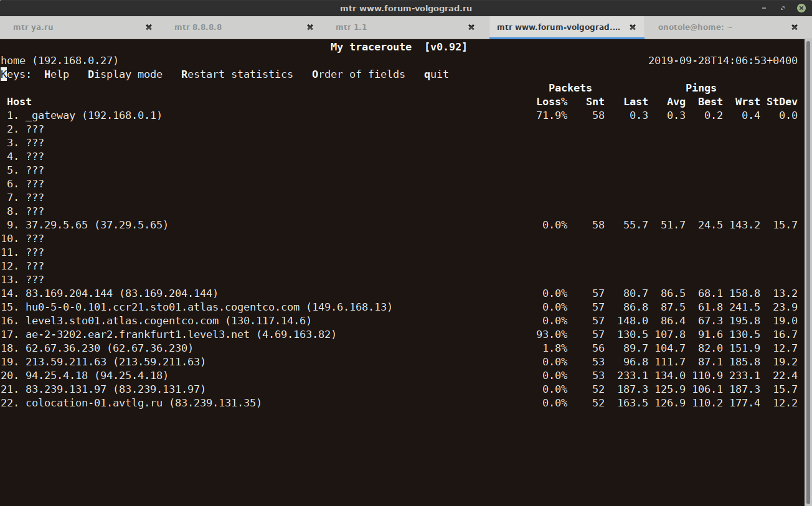Image resolution: width=812 pixels, height=506 pixels.
Task: Close the terminal window
Action: click(x=801, y=8)
